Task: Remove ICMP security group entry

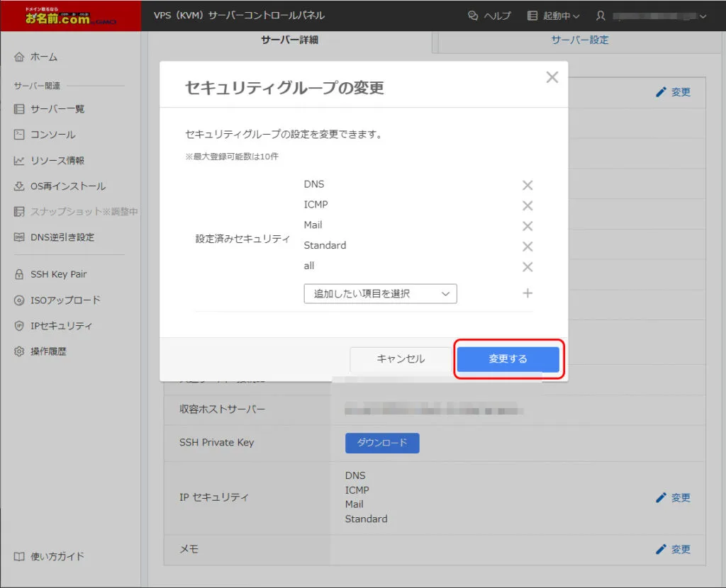Action: coord(527,205)
